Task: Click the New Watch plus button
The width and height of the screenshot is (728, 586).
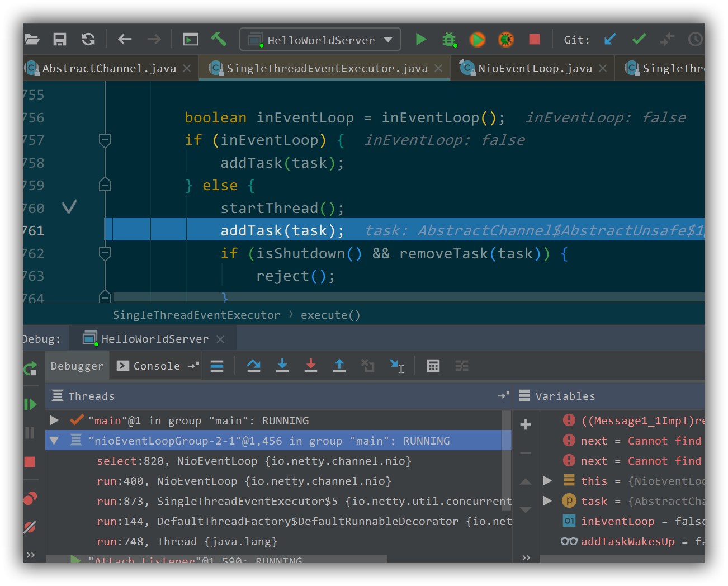Action: tap(526, 424)
